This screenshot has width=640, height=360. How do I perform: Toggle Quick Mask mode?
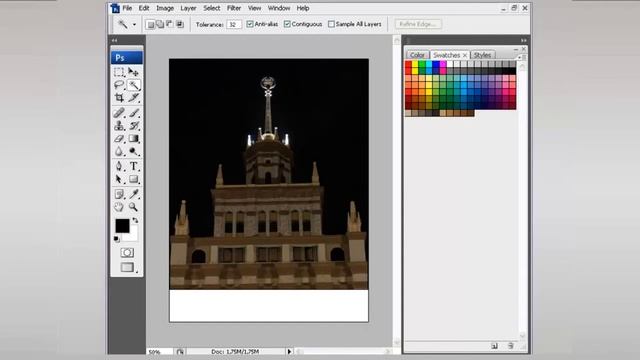[x=127, y=253]
